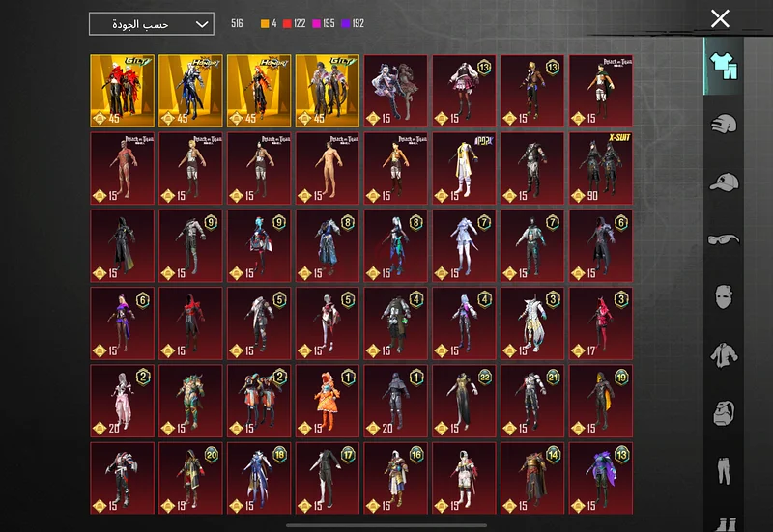This screenshot has height=532, width=773.
Task: Open the backpack category icon
Action: [723, 413]
